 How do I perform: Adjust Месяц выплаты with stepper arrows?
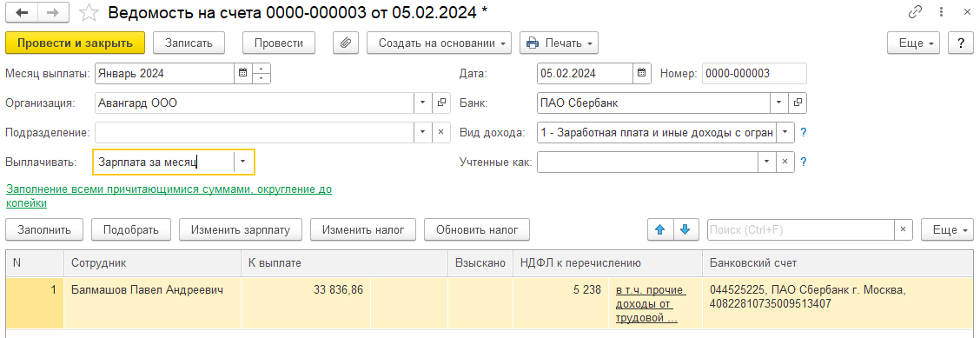262,73
